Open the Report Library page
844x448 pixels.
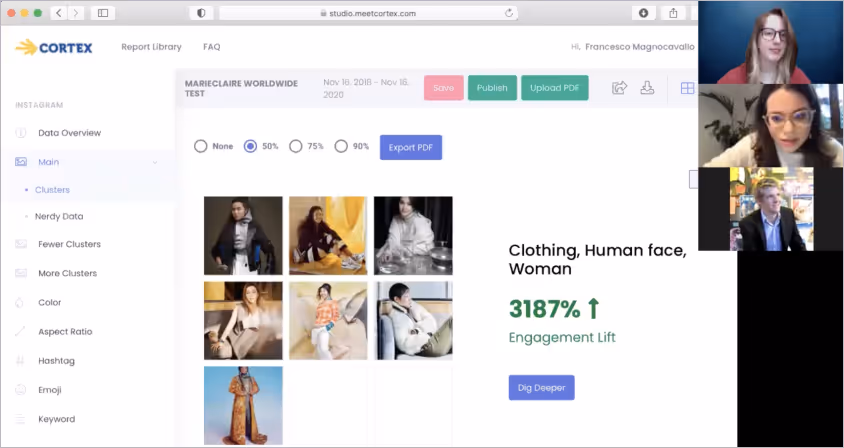click(x=151, y=47)
